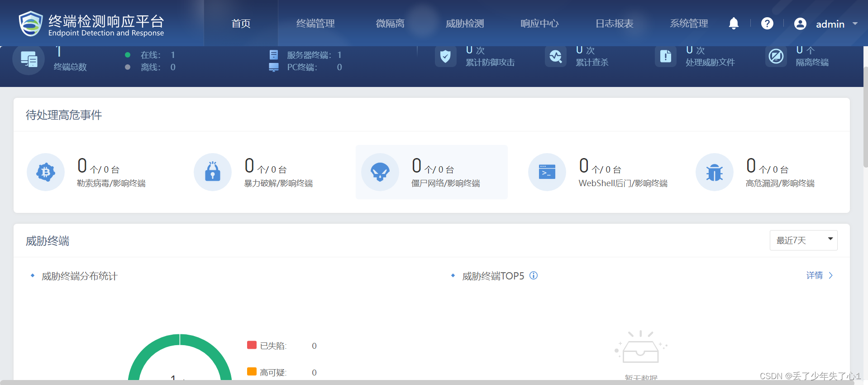Open the 最近7天 time range dropdown
This screenshot has height=385, width=868.
[803, 240]
